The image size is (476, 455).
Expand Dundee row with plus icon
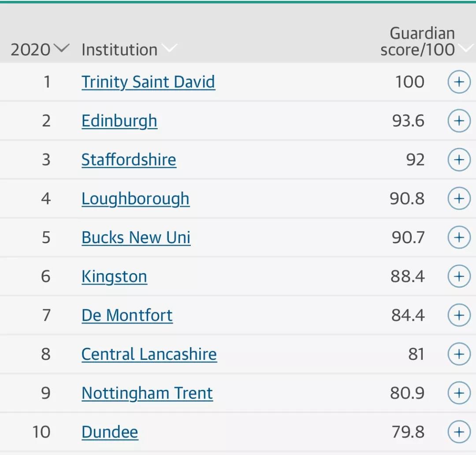(x=459, y=432)
